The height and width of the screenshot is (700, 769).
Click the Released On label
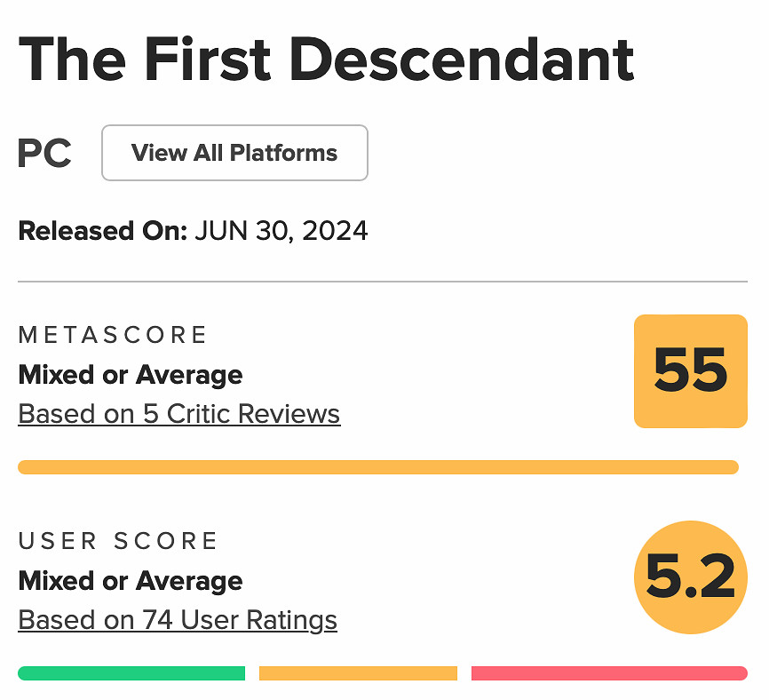pos(102,232)
